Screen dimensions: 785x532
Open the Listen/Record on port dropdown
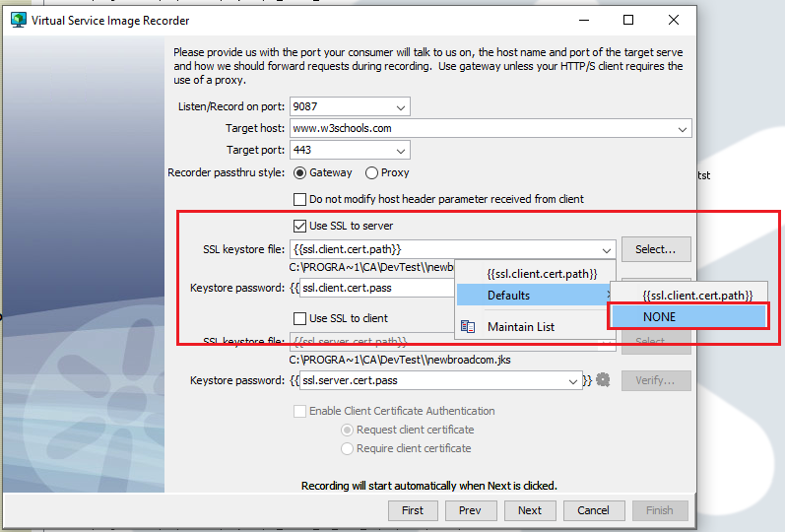coord(400,106)
